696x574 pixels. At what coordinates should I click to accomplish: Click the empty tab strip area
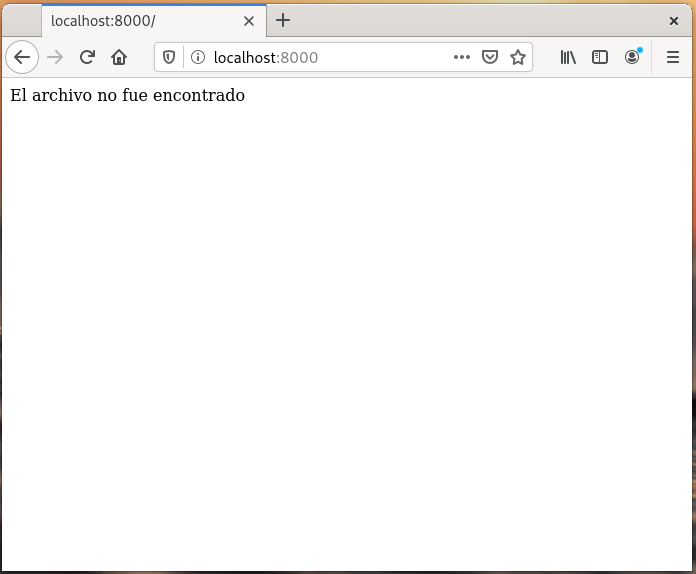pos(480,20)
